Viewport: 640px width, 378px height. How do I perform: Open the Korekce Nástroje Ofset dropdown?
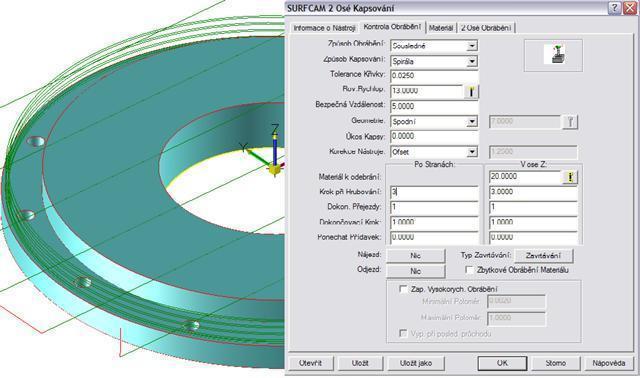point(472,152)
